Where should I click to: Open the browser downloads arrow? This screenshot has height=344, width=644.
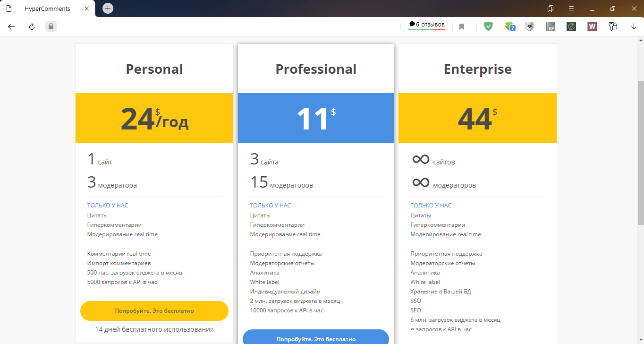tap(634, 27)
